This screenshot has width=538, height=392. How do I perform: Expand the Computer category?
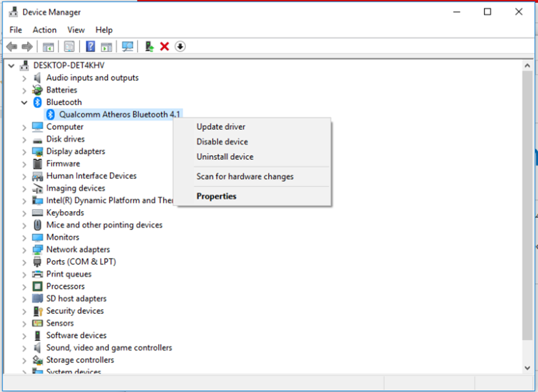[x=24, y=127]
